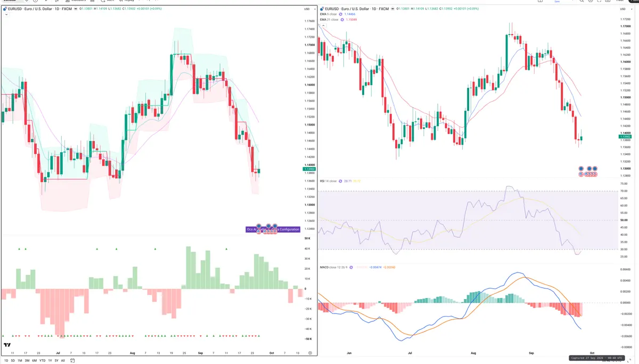The image size is (639, 364).
Task: Click the last economic event flag on right chart
Action: pyautogui.click(x=595, y=168)
